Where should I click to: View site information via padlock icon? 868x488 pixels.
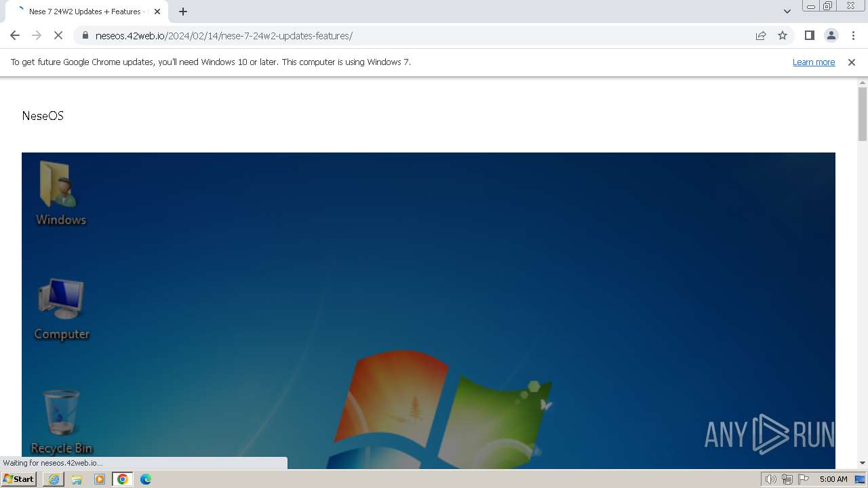(x=85, y=35)
